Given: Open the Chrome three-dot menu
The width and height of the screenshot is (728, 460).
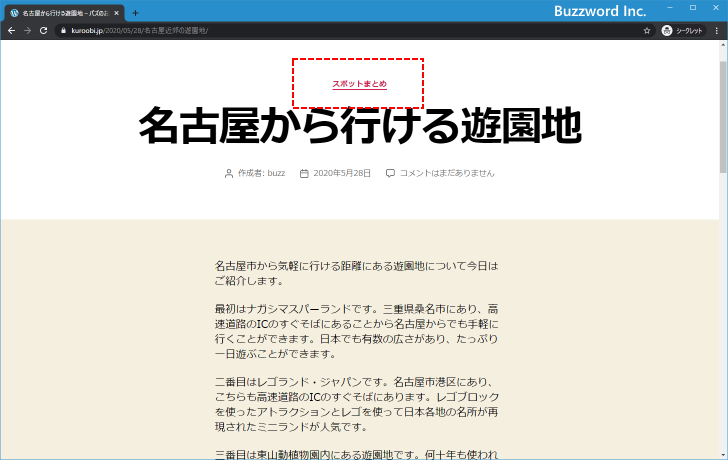Looking at the screenshot, I should coord(717,31).
